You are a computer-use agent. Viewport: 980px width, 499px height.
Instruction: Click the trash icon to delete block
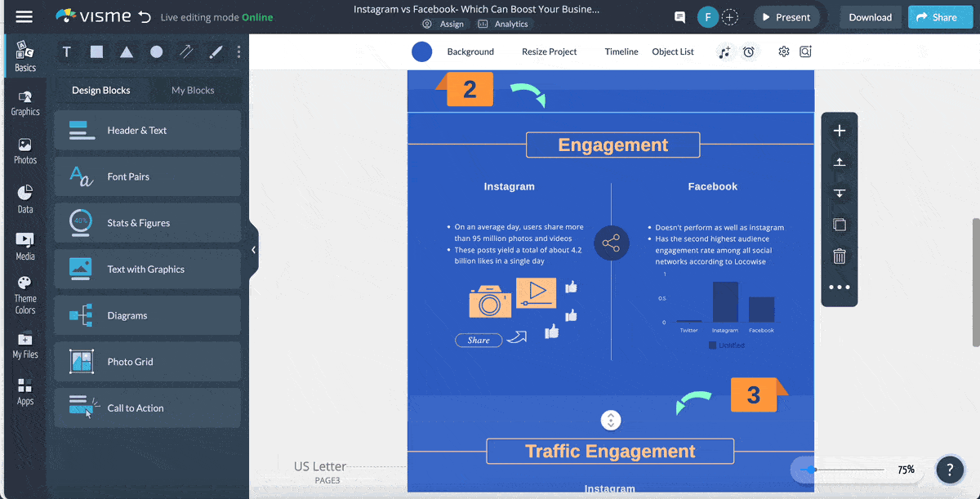click(839, 256)
